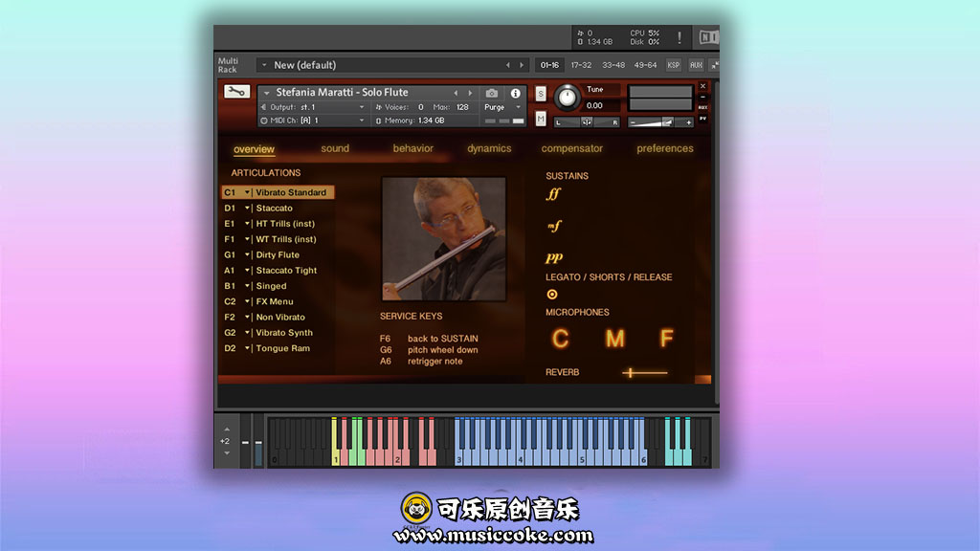
Task: Open the dynamics tab
Action: coord(489,148)
